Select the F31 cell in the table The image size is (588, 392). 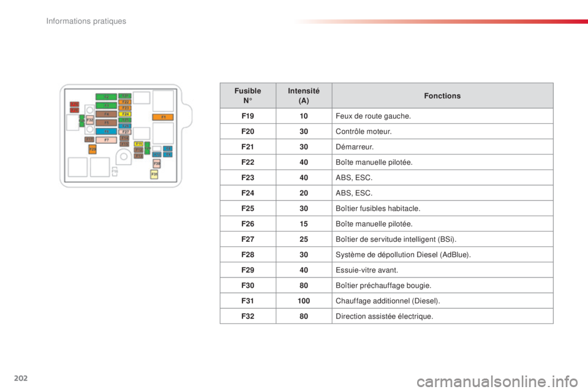248,301
